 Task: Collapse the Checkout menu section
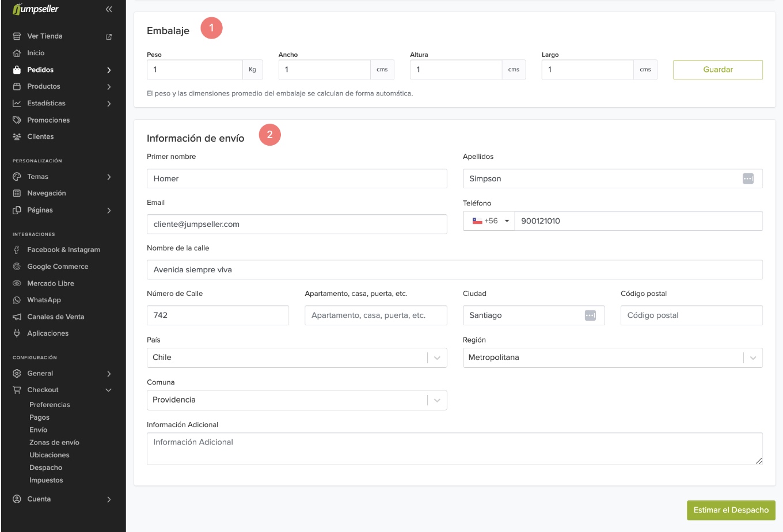click(x=109, y=390)
